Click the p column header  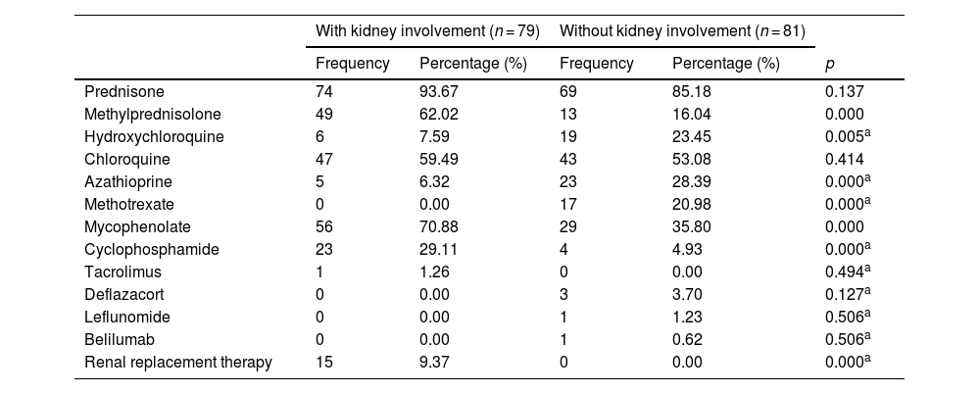pos(831,64)
